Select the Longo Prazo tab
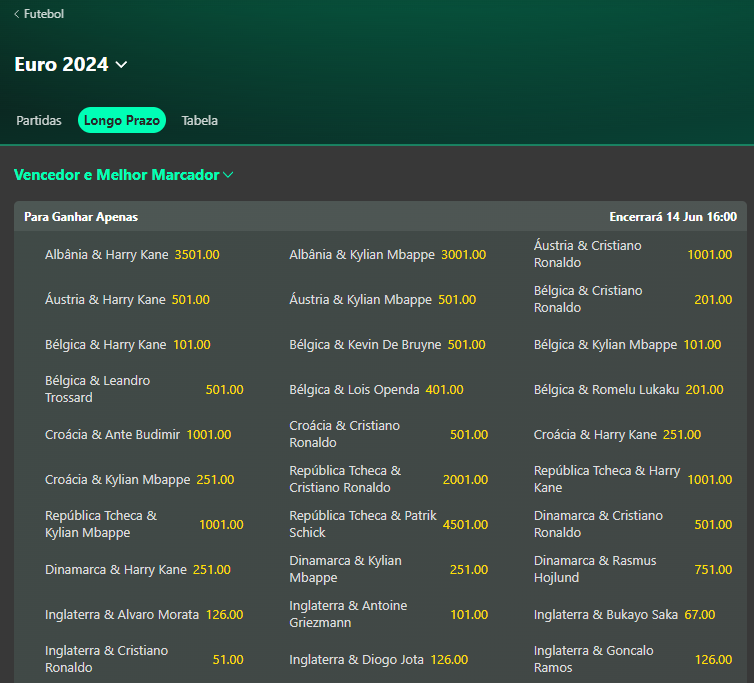 (122, 120)
